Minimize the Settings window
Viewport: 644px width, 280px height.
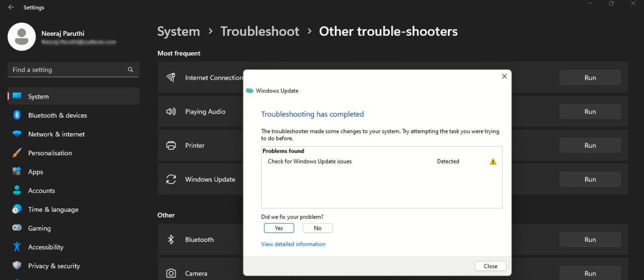(x=590, y=4)
